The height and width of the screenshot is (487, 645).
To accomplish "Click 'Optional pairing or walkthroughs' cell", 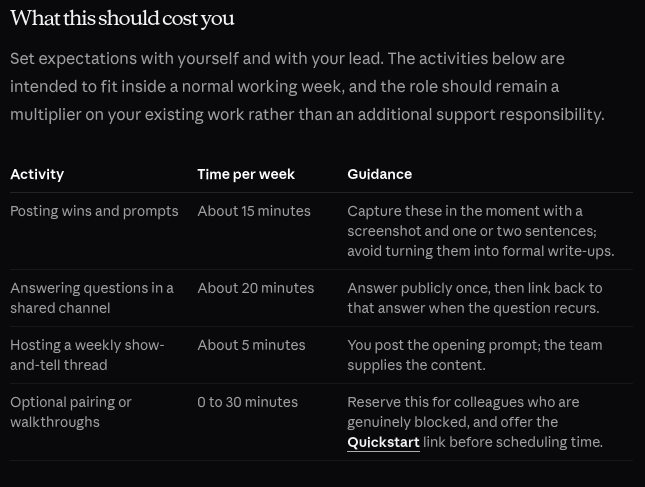I will [x=71, y=412].
